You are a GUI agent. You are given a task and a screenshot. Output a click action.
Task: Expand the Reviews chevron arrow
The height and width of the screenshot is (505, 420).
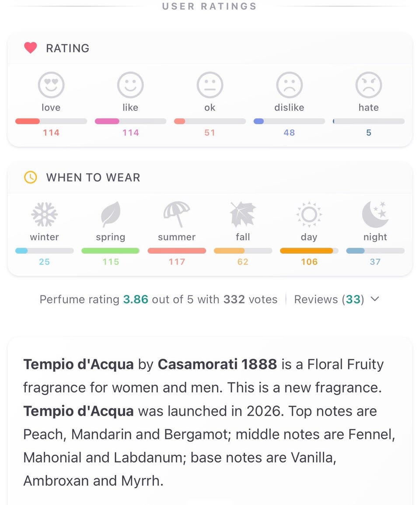click(374, 299)
